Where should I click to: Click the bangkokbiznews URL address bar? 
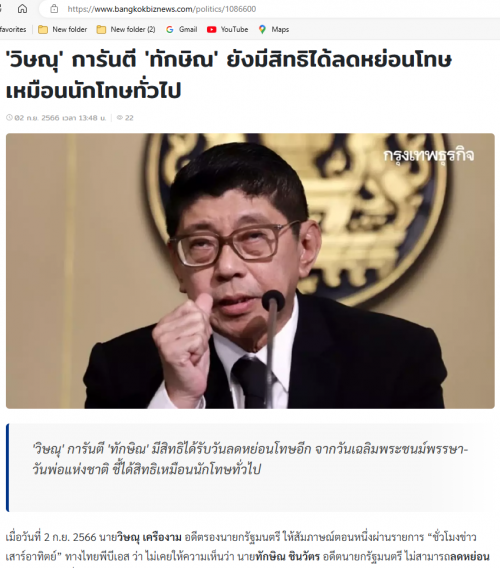click(x=270, y=9)
